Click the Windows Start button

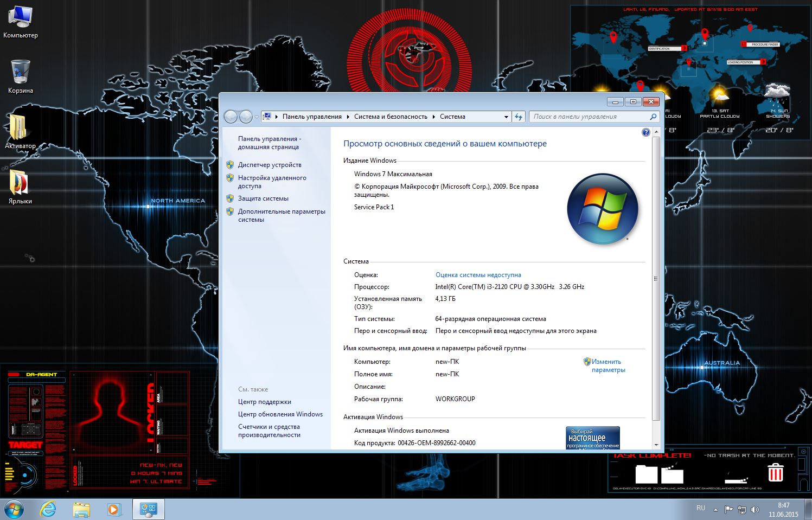click(x=14, y=510)
